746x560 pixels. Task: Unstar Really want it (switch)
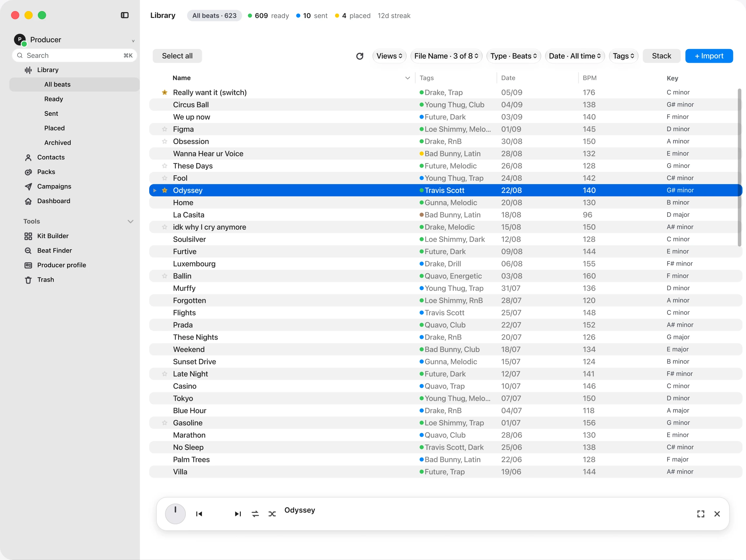click(165, 92)
